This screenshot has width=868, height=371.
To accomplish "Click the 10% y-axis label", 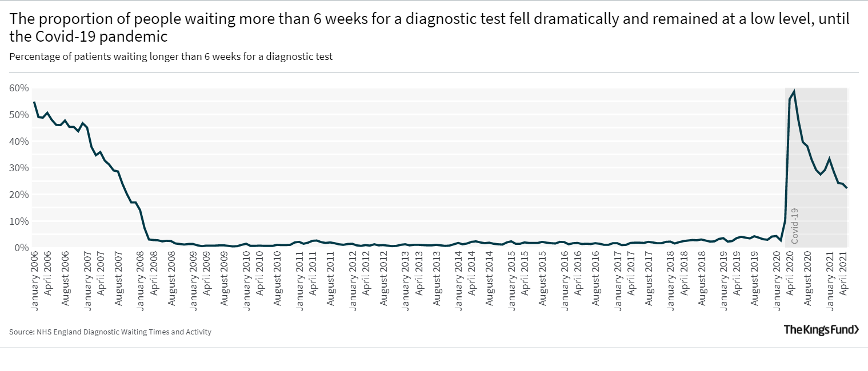I will [19, 221].
